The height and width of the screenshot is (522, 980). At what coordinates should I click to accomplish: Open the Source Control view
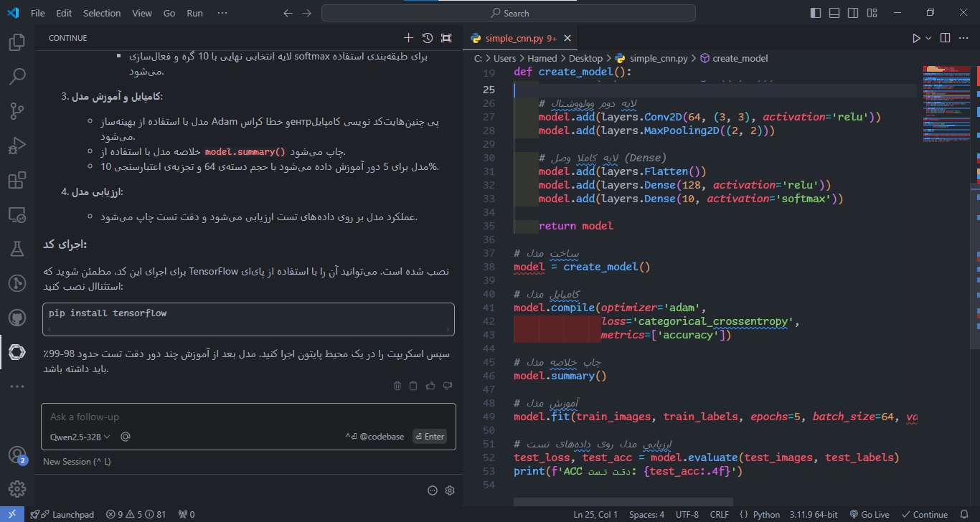tap(17, 110)
